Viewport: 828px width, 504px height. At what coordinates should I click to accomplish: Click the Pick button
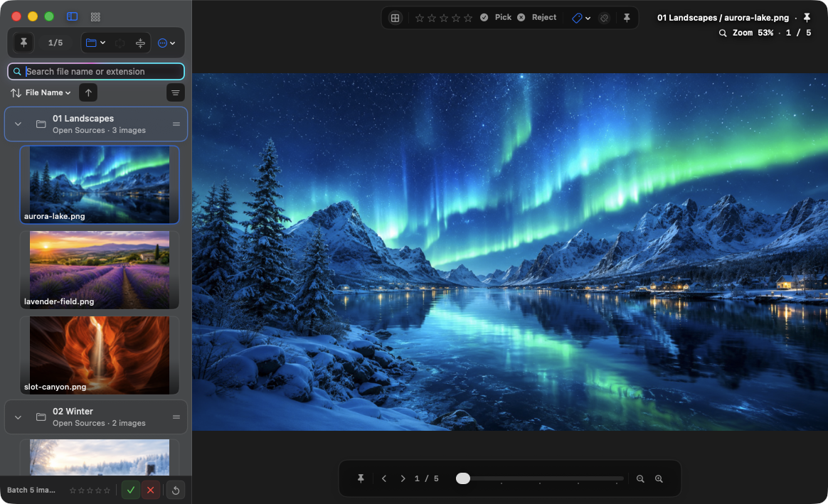496,17
